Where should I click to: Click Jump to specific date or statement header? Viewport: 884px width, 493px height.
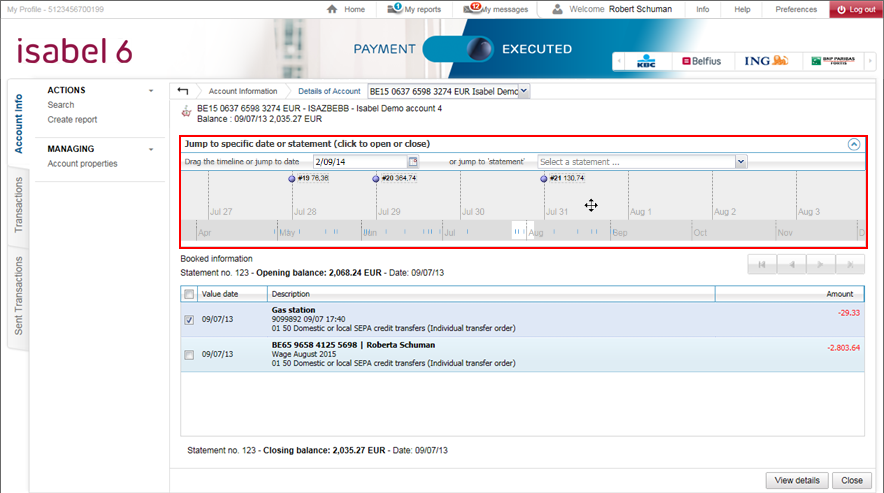(x=307, y=144)
